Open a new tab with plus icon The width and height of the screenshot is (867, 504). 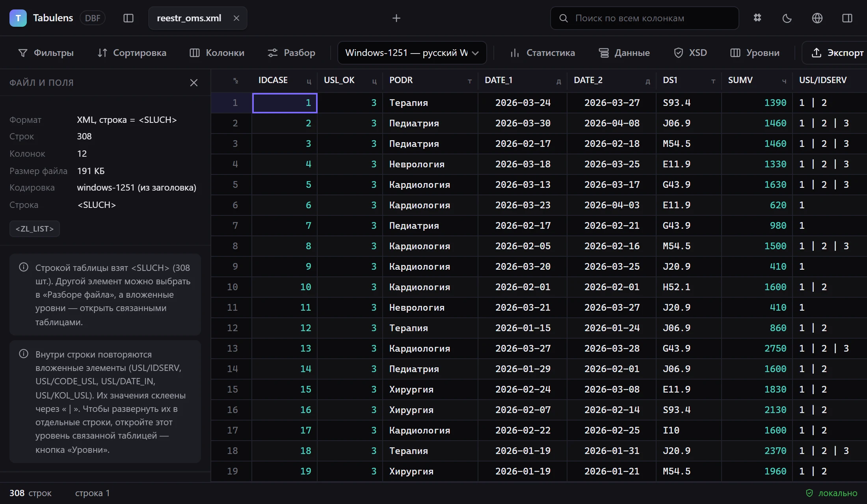coord(396,18)
